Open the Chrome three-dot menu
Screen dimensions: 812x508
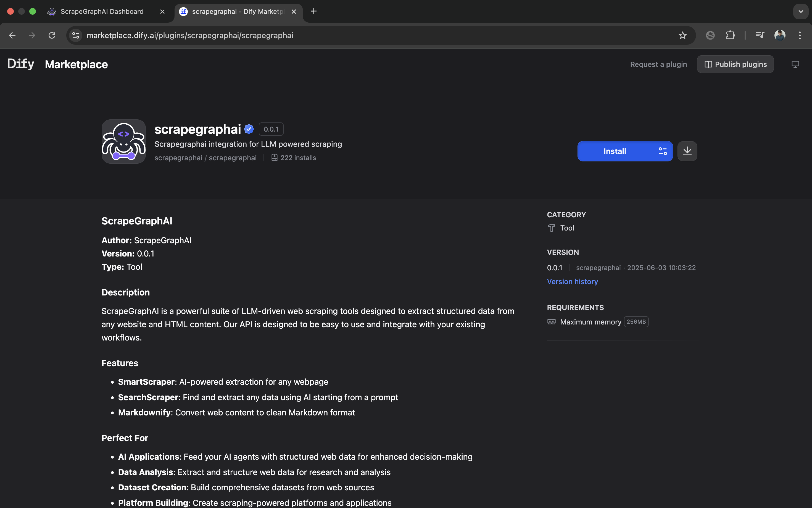tap(800, 35)
